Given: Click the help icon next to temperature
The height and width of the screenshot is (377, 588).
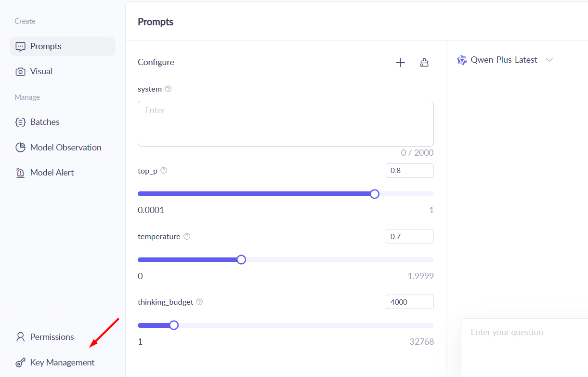Looking at the screenshot, I should (x=187, y=237).
